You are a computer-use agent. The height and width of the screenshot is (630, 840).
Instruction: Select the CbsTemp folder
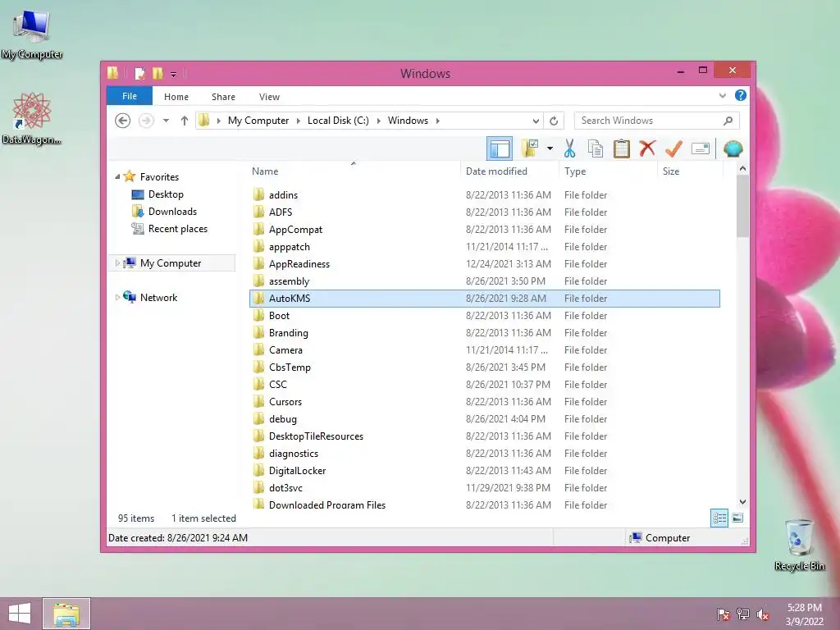(485, 367)
